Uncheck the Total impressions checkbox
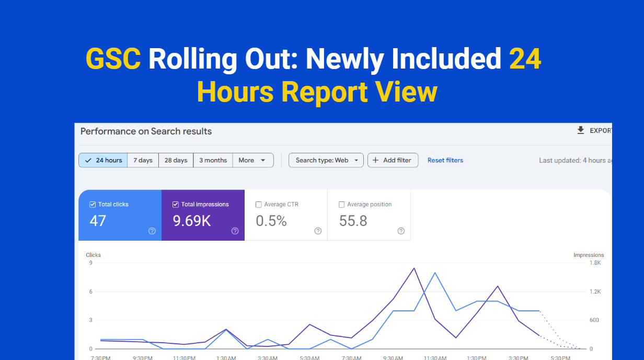The width and height of the screenshot is (644, 360). coord(176,205)
